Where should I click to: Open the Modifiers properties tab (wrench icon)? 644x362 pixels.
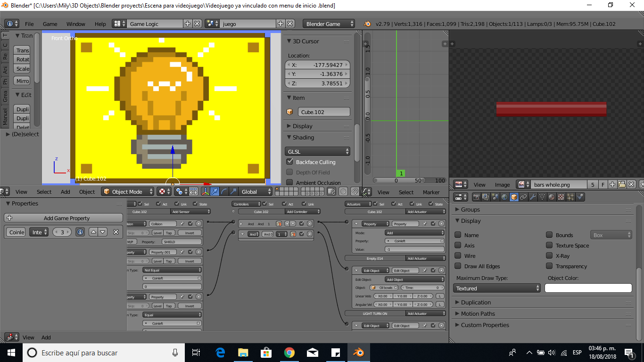click(533, 197)
